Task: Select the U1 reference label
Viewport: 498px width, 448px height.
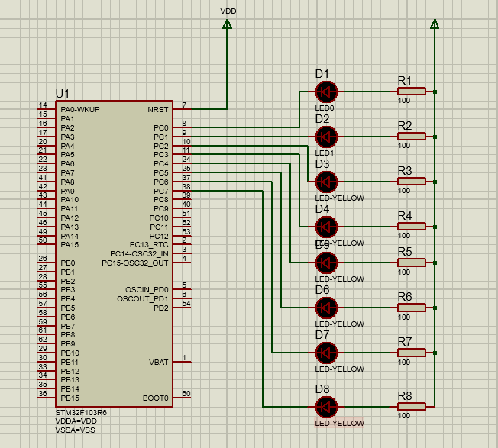Action: click(x=64, y=94)
